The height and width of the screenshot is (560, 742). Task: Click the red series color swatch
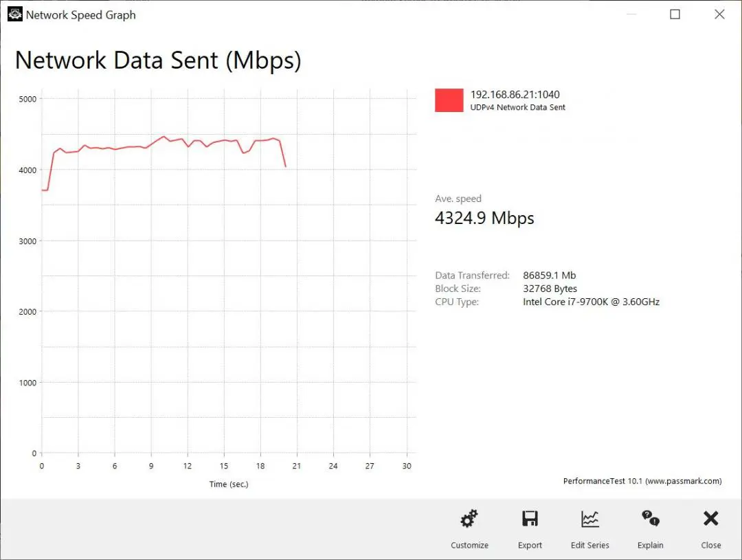449,100
